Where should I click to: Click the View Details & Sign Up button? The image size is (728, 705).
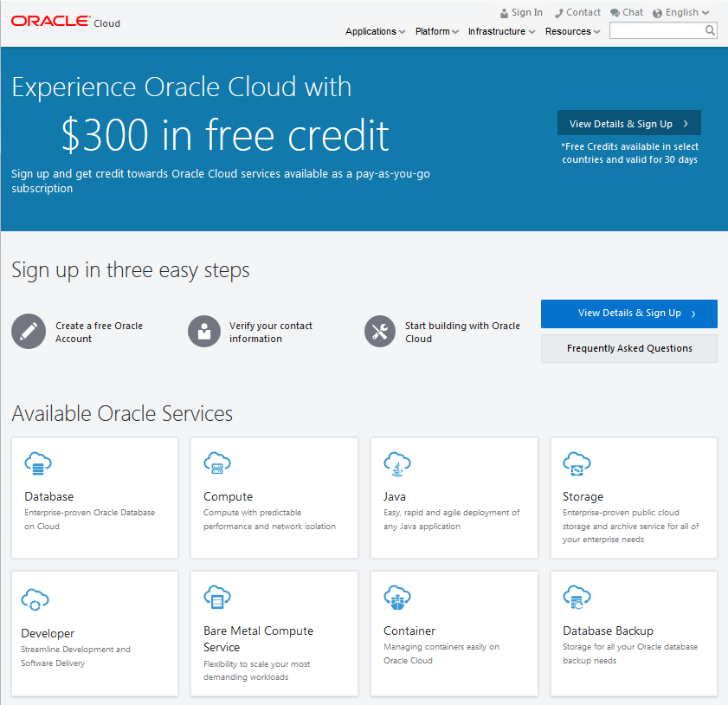(628, 314)
